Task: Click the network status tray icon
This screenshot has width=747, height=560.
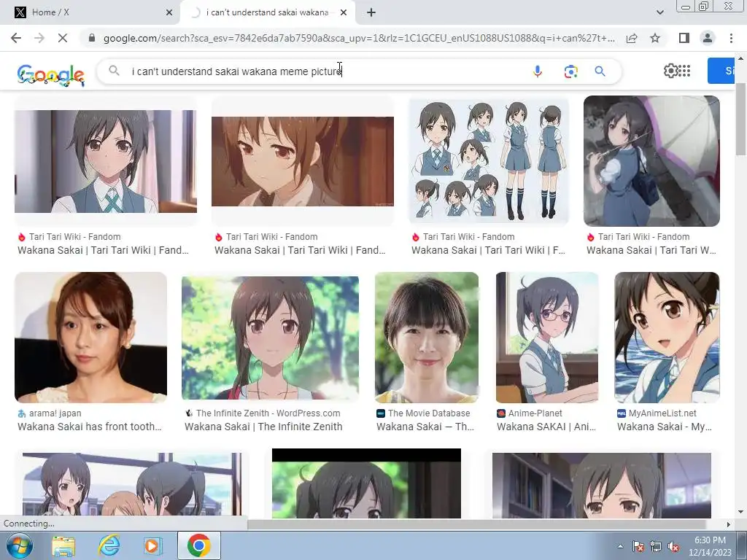Action: pos(656,546)
